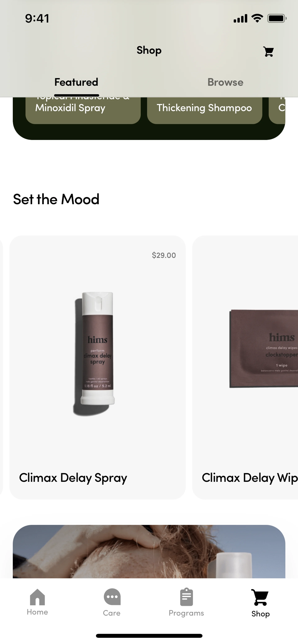The image size is (298, 644).
Task: Tap the battery indicator in status bar
Action: 277,18
